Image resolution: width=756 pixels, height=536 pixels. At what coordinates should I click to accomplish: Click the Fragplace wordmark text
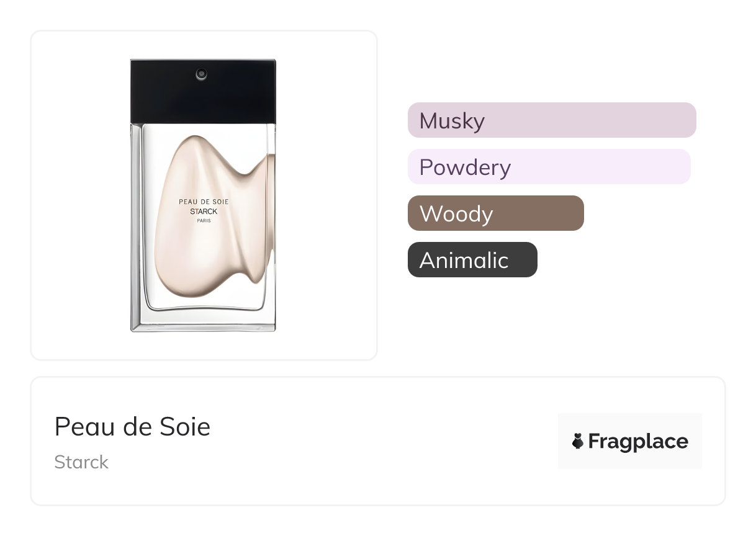click(637, 442)
